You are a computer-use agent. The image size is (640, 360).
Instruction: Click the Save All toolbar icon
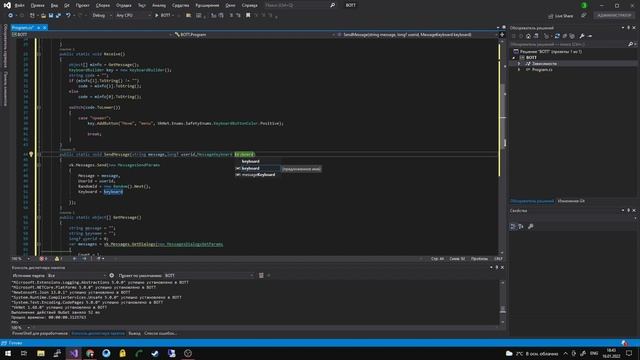pyautogui.click(x=58, y=16)
